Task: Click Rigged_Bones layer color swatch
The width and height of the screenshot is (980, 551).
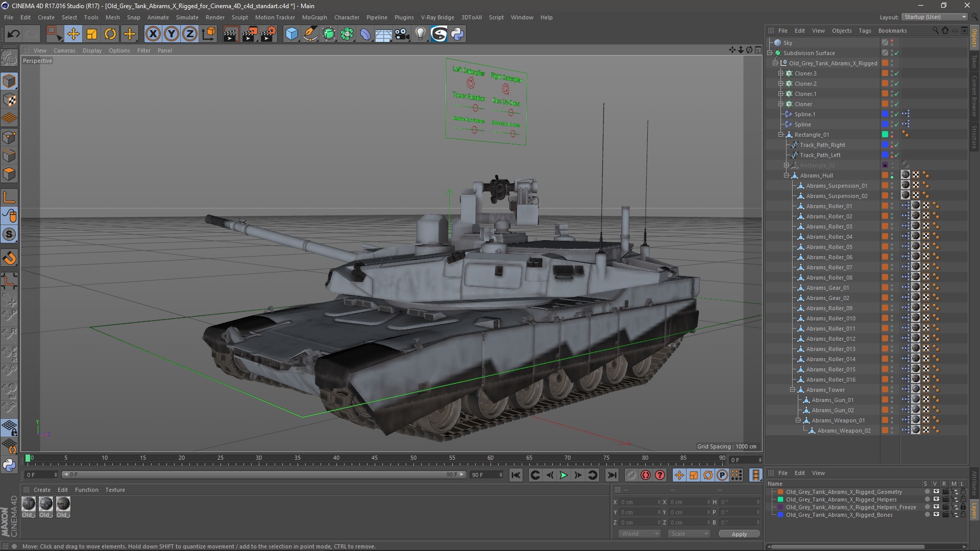Action: pos(780,515)
